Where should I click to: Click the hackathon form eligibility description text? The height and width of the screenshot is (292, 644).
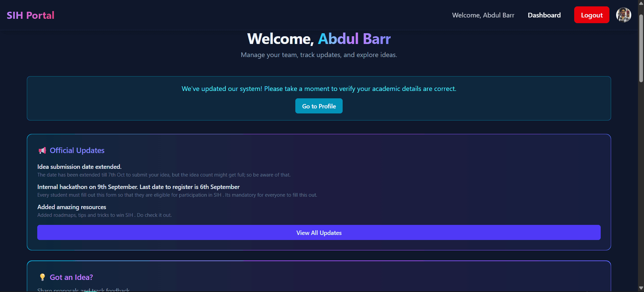pyautogui.click(x=177, y=195)
